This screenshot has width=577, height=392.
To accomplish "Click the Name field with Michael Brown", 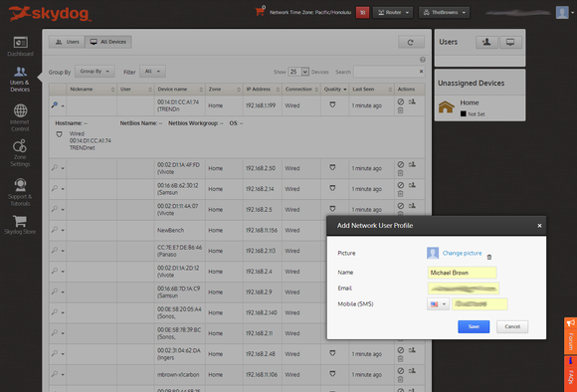I will click(463, 273).
